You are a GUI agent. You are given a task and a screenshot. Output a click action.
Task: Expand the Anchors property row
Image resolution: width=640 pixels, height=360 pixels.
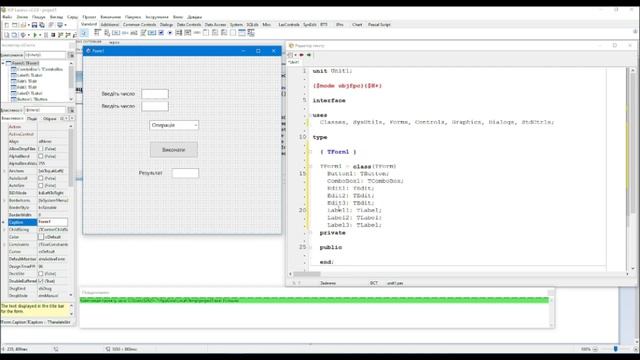[4, 171]
